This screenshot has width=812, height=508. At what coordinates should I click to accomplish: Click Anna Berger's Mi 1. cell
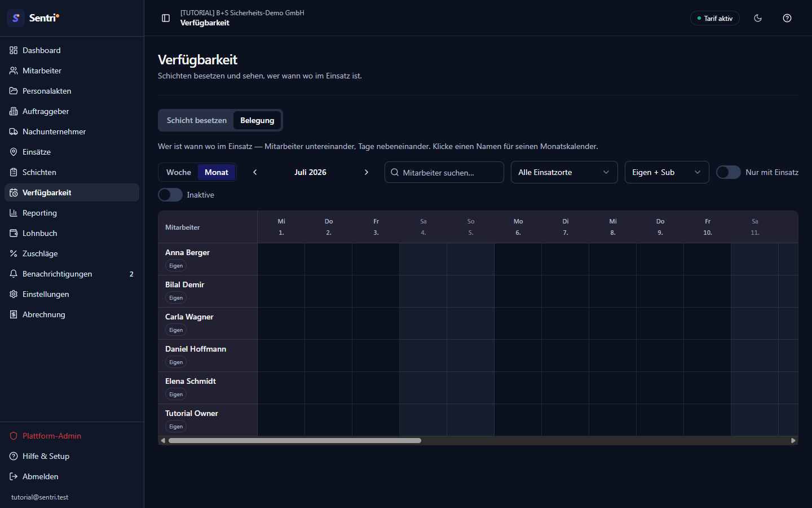coord(281,259)
